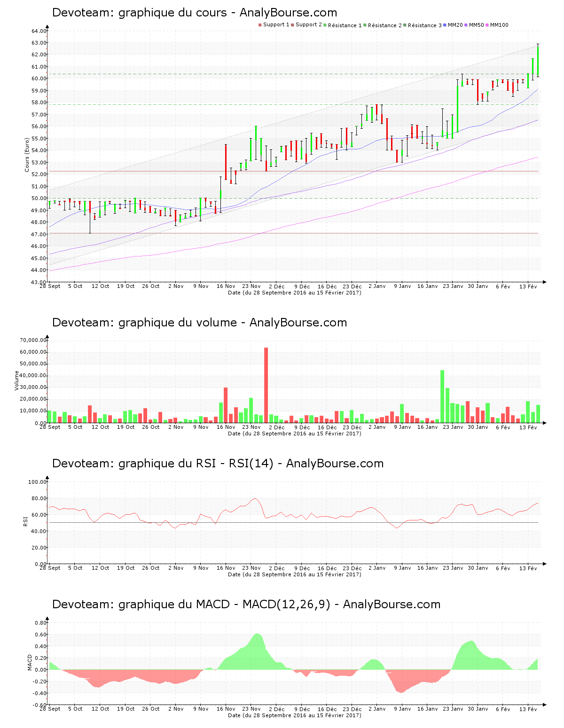
Task: Click the 47.00 value on price axis
Action: (x=39, y=234)
